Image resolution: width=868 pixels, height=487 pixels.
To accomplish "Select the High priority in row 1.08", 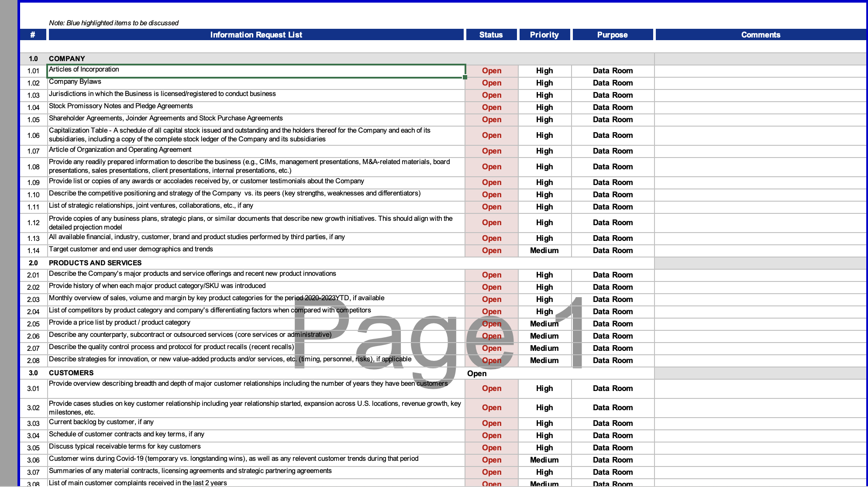I will (x=544, y=167).
